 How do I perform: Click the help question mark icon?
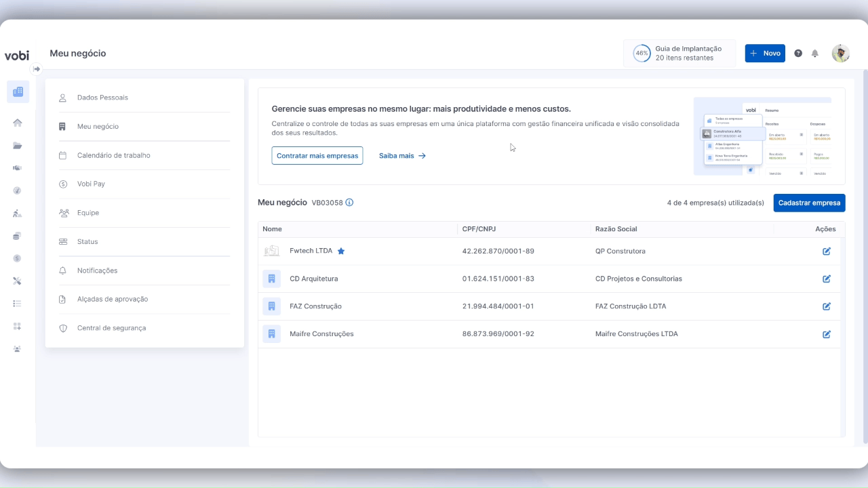tap(798, 54)
